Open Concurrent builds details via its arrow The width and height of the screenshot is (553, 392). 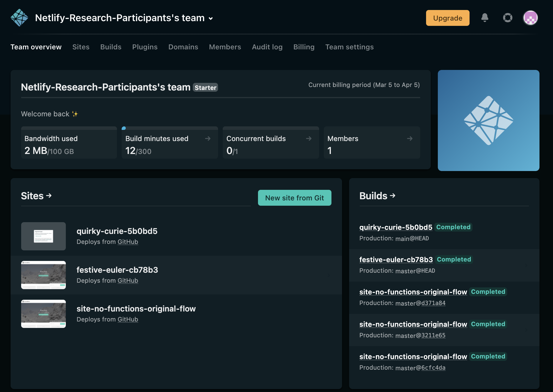point(309,138)
